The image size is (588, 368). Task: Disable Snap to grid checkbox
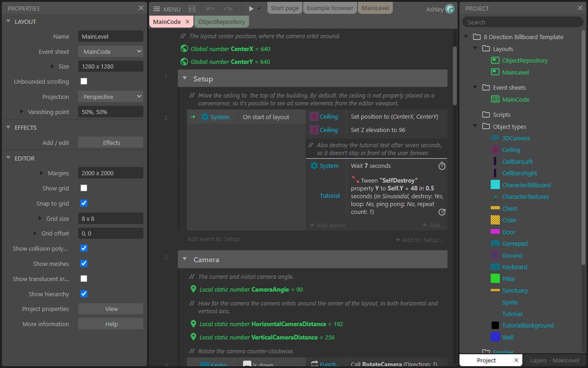coord(84,203)
